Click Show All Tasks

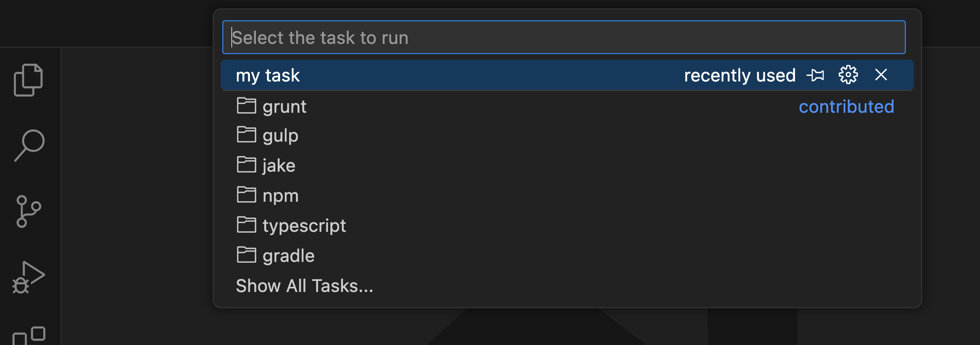(304, 286)
